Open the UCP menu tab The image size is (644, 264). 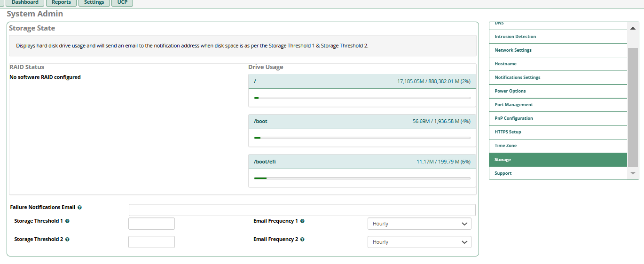[122, 3]
